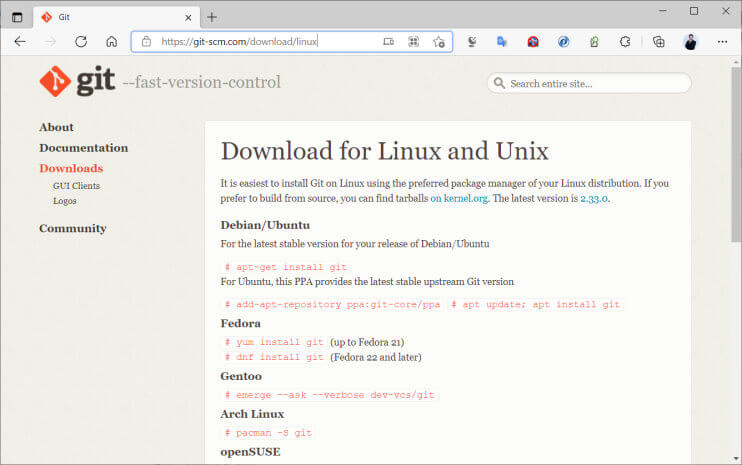Click the search magnifier icon
Viewport: 742px width, 465px height.
pos(499,83)
